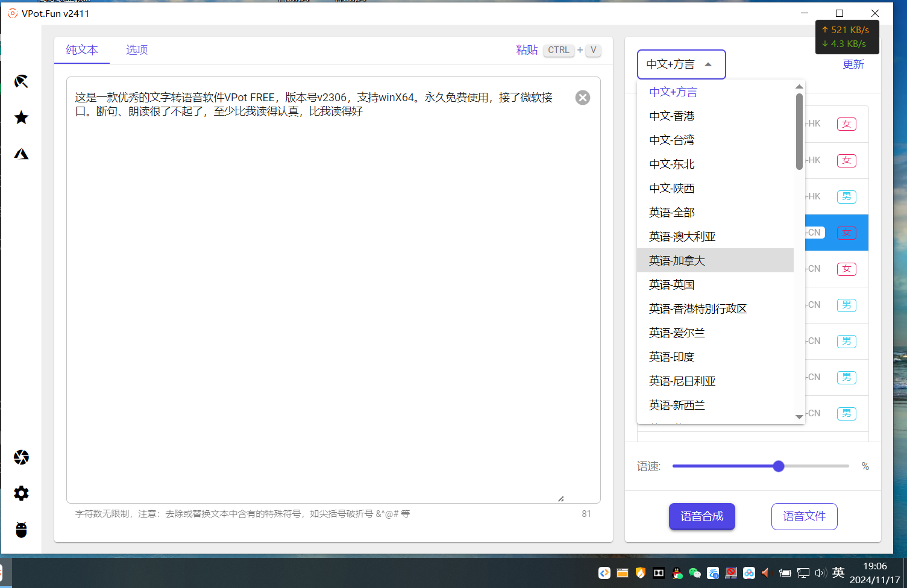Clear the text with the X circle icon
This screenshot has height=588, width=907.
tap(582, 97)
